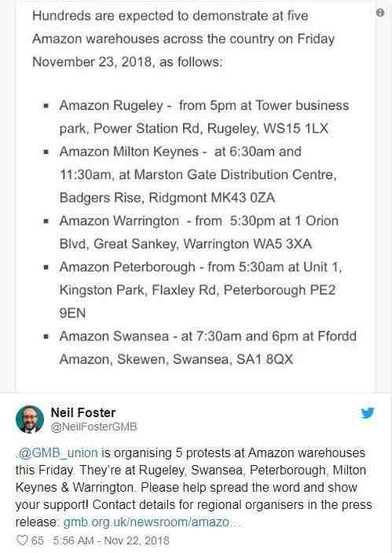Click the info icon in the top corner
The height and width of the screenshot is (553, 392).
pyautogui.click(x=380, y=13)
